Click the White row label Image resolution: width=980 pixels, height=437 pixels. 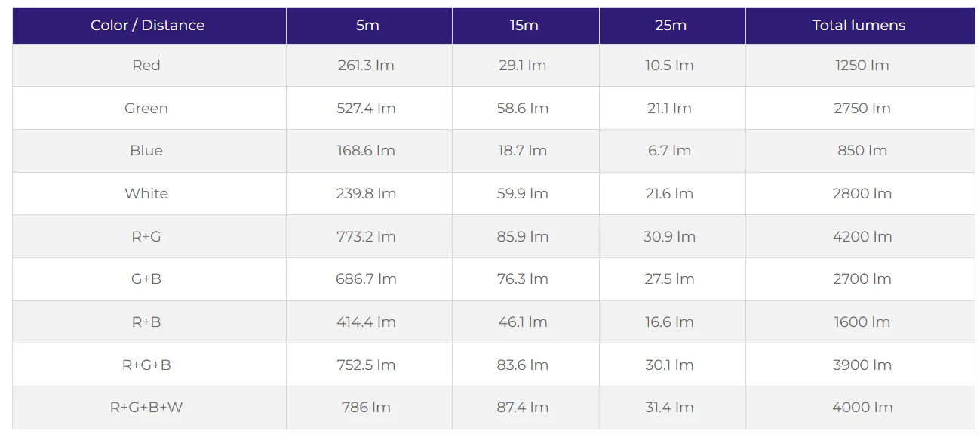[146, 193]
